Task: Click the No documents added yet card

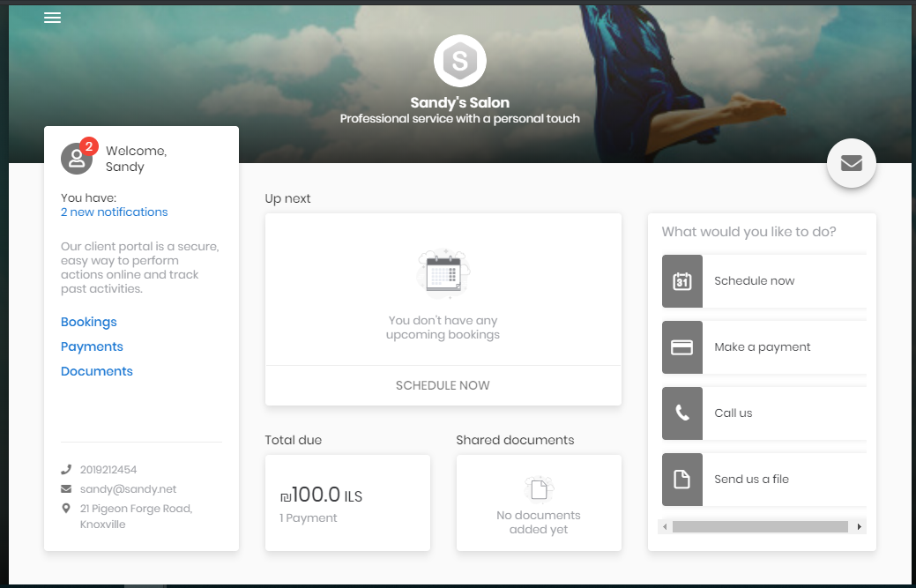Action: pos(539,502)
